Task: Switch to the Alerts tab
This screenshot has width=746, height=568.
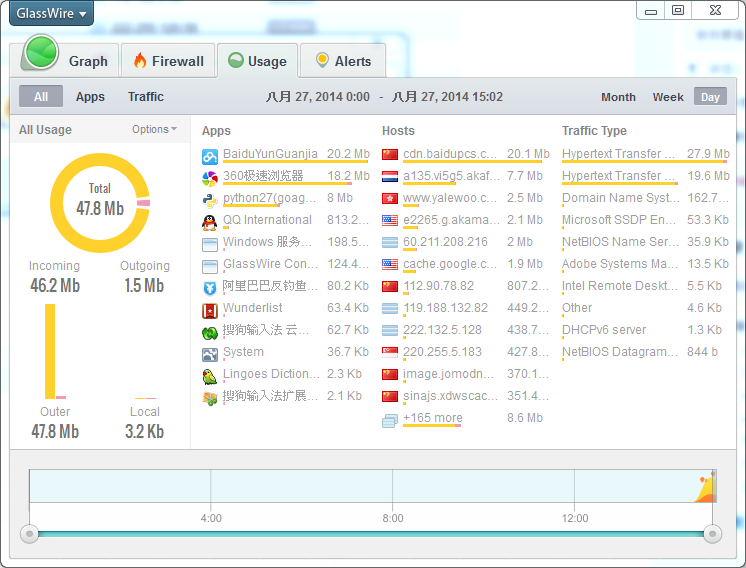Action: (342, 61)
